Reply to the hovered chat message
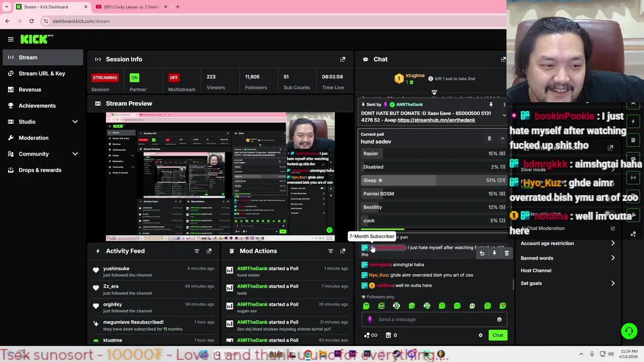The image size is (644, 362). pos(482,253)
